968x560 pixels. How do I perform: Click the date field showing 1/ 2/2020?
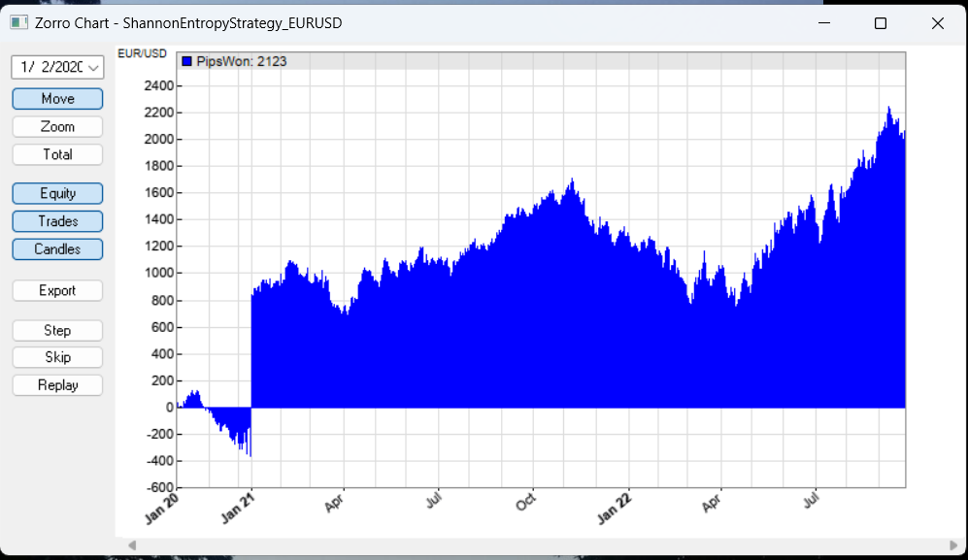pos(49,68)
